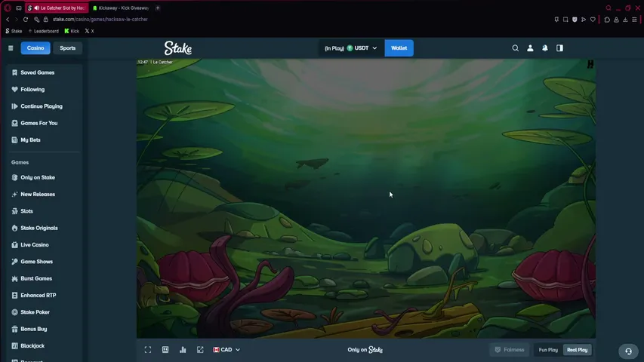Open Enhanced RTP category
Screen dimensions: 644x362
pyautogui.click(x=44, y=295)
